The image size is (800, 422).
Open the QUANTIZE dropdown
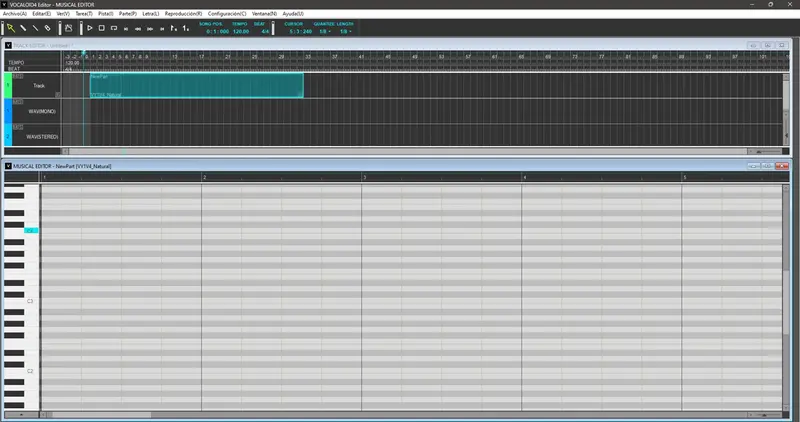click(x=324, y=31)
